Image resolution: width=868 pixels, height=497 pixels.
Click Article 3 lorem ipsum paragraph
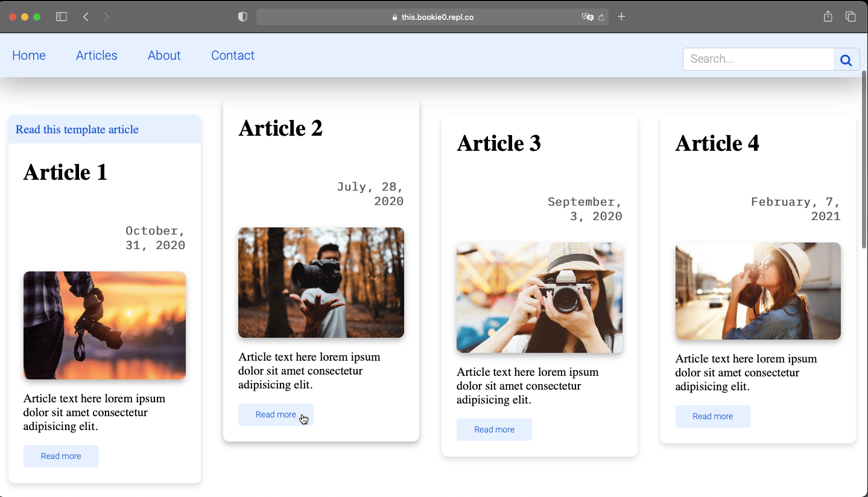[x=528, y=386]
